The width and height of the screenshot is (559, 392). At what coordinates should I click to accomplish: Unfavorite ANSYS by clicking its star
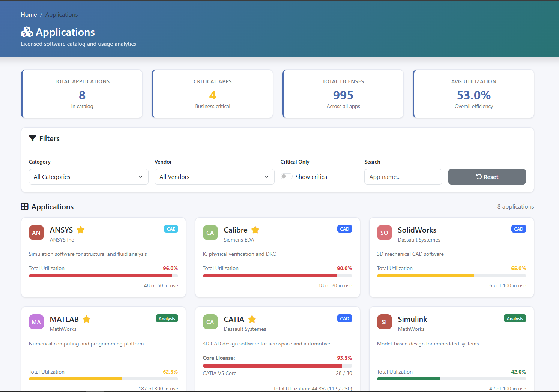(81, 230)
